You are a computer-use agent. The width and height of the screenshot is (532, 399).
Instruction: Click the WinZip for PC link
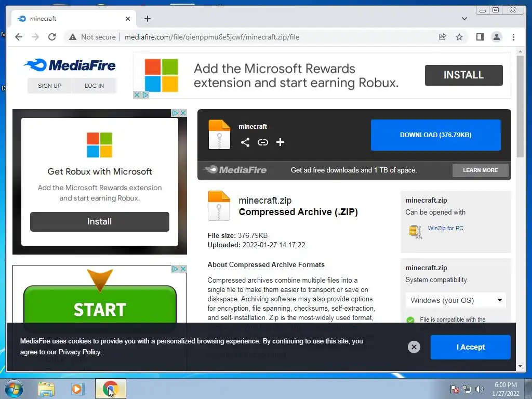pos(445,228)
